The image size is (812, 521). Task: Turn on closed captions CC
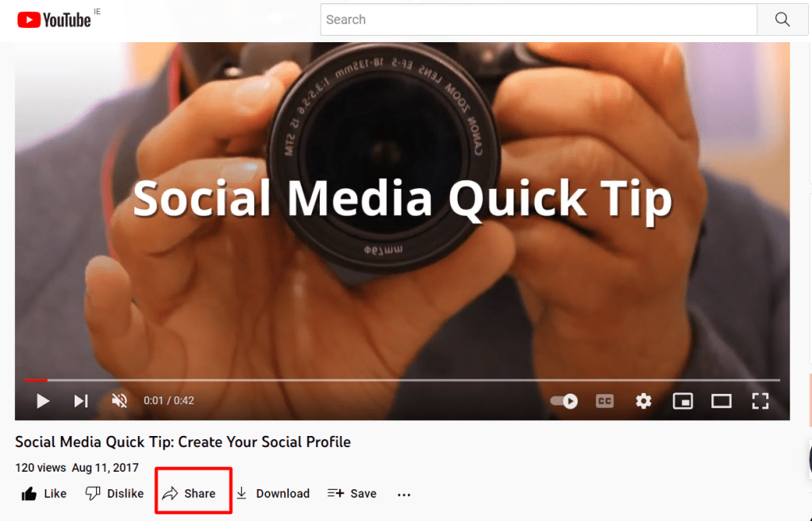604,401
